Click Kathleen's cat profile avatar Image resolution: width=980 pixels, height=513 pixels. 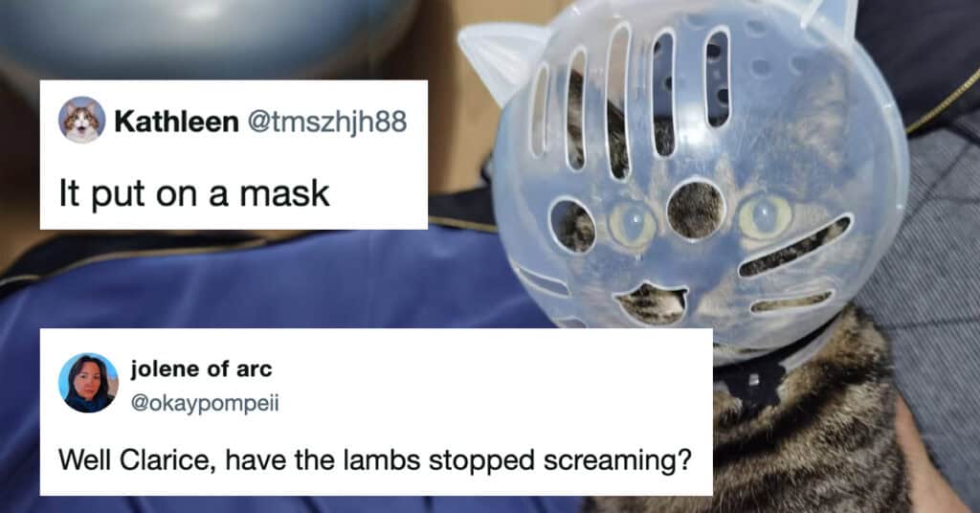point(82,121)
